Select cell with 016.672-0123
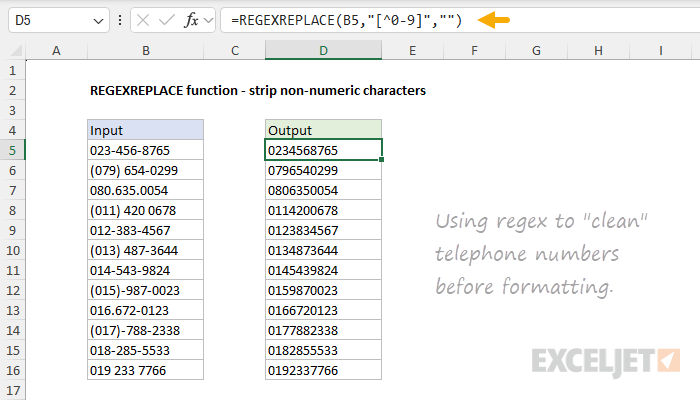Image resolution: width=700 pixels, height=400 pixels. pyautogui.click(x=146, y=310)
